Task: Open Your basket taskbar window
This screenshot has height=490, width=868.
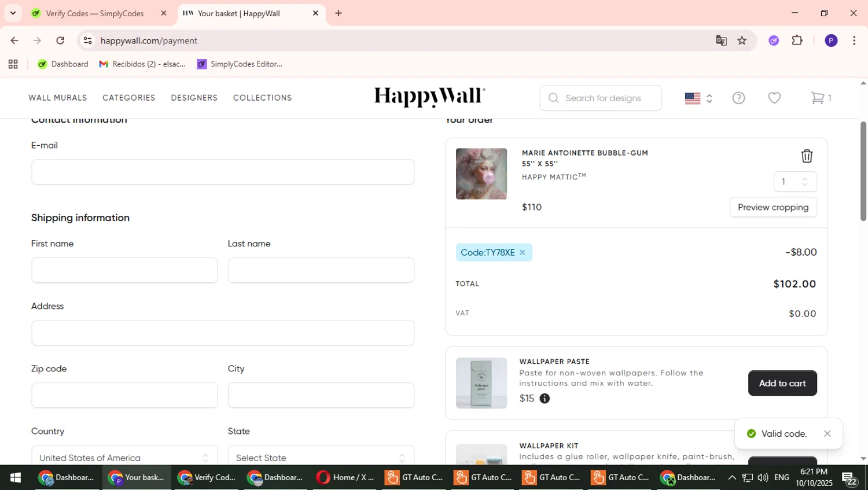Action: [137, 478]
